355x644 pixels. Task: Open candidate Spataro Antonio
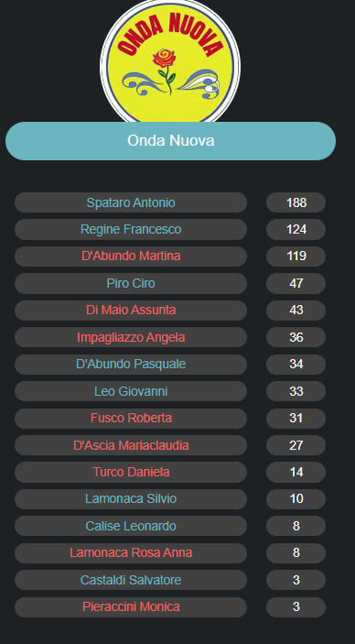(131, 202)
